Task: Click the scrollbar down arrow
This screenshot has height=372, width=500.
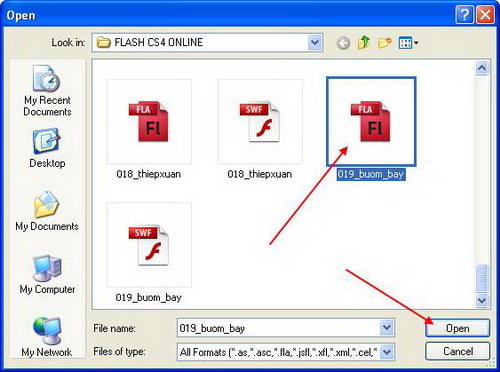Action: point(482,300)
